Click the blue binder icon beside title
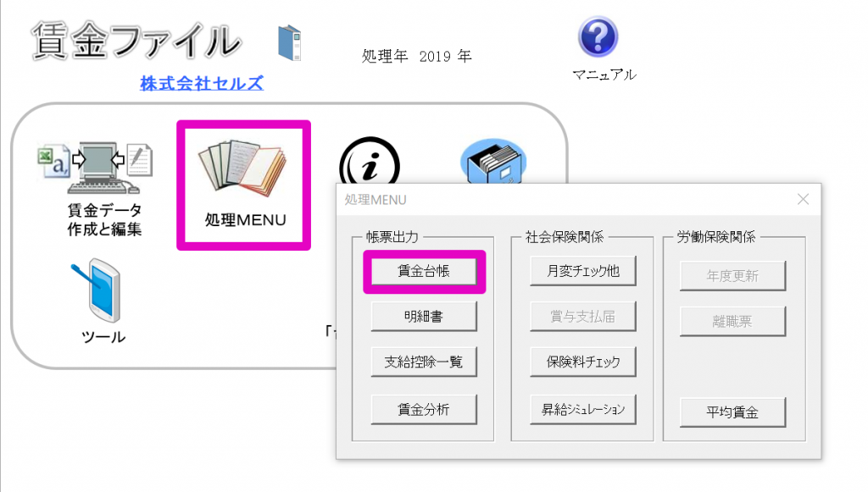 coord(290,42)
